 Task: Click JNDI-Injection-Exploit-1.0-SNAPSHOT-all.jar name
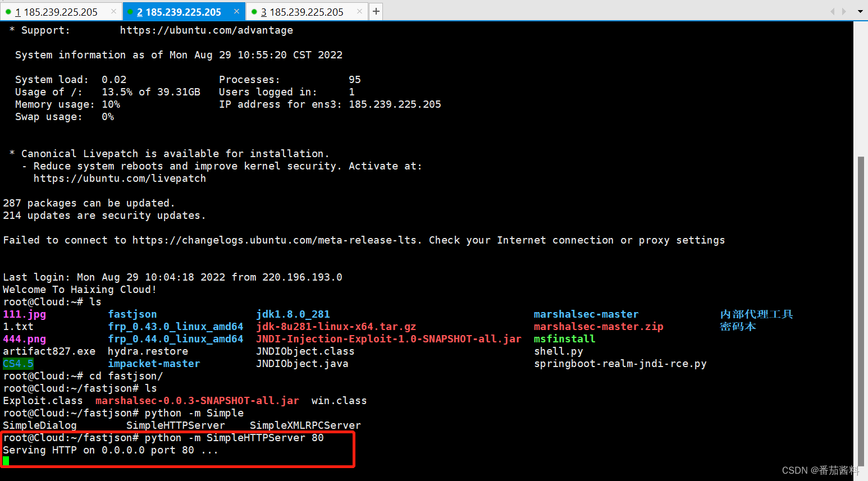click(389, 339)
